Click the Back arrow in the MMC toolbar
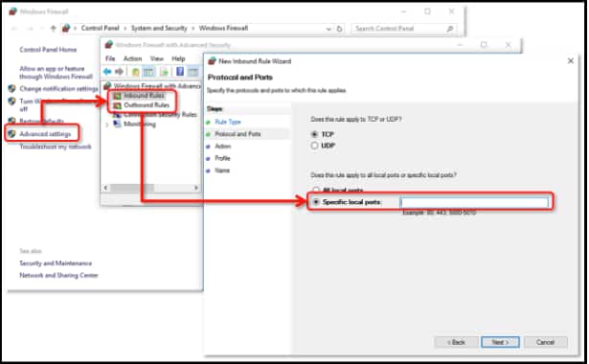 pyautogui.click(x=107, y=72)
